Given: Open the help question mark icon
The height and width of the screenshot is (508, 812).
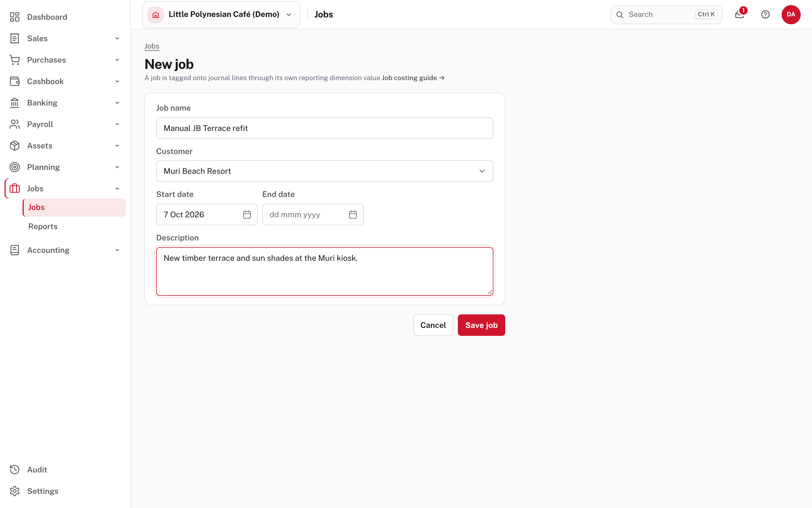Looking at the screenshot, I should pos(765,14).
